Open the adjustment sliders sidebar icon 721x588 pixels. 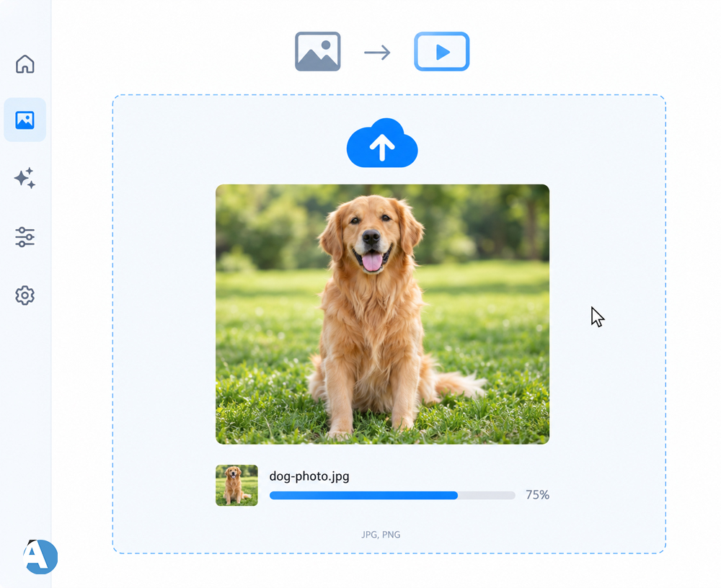[x=25, y=237]
